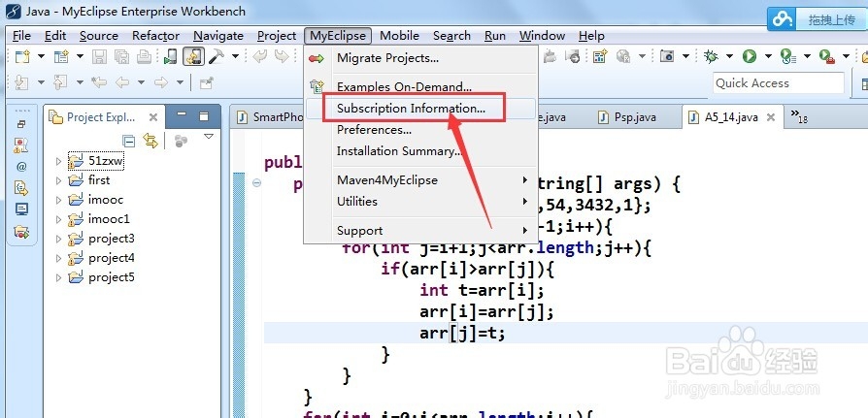The width and height of the screenshot is (868, 418).
Task: Click the @ Javadoc sidebar icon
Action: point(21,167)
